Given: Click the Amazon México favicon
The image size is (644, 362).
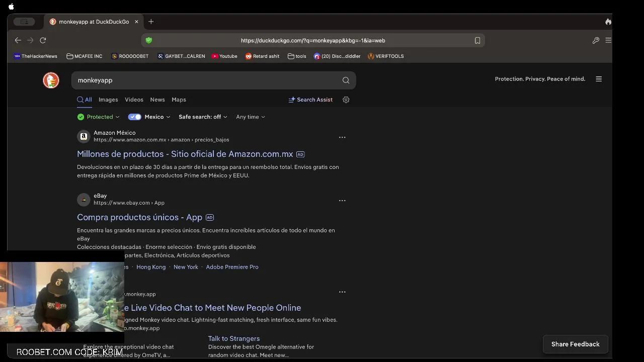Looking at the screenshot, I should coord(84,136).
